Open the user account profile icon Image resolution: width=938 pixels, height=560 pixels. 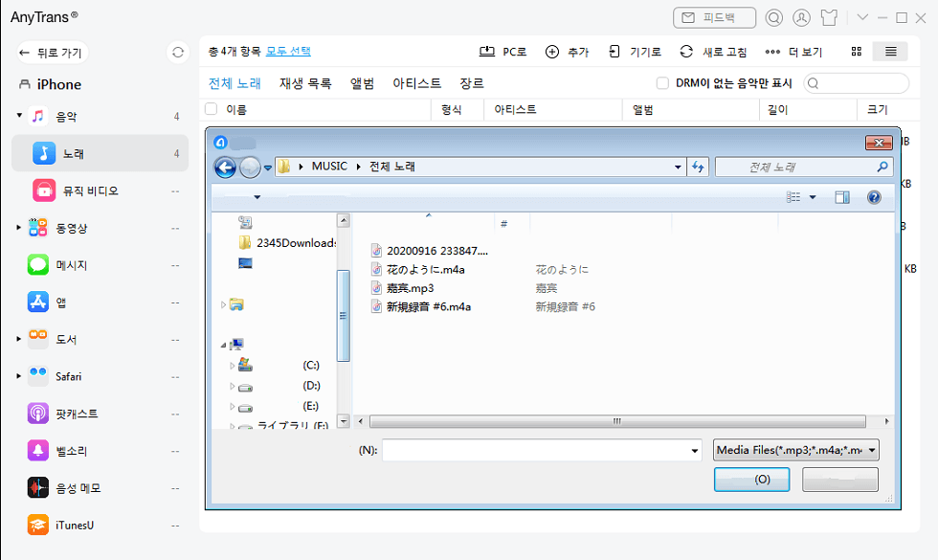click(802, 18)
